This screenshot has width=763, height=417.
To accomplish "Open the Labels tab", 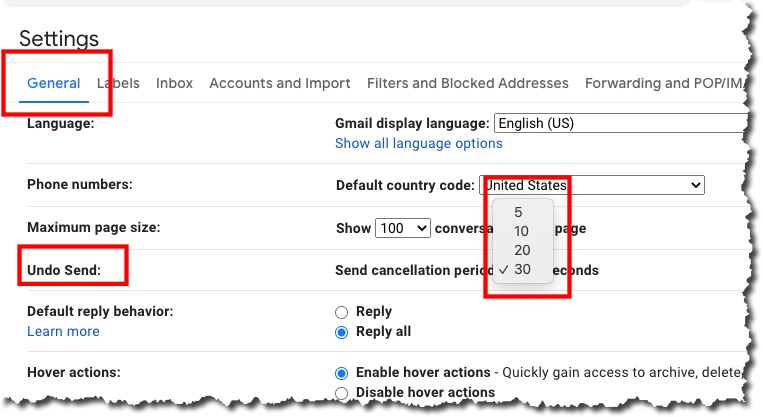I will tap(118, 83).
